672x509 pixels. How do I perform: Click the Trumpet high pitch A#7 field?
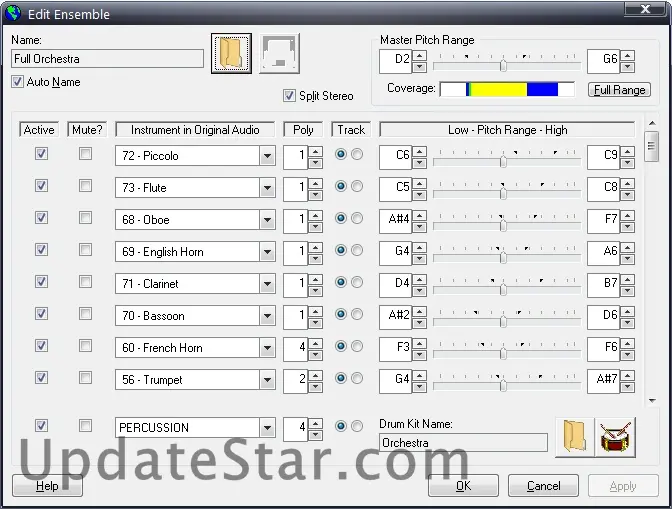[x=604, y=381]
